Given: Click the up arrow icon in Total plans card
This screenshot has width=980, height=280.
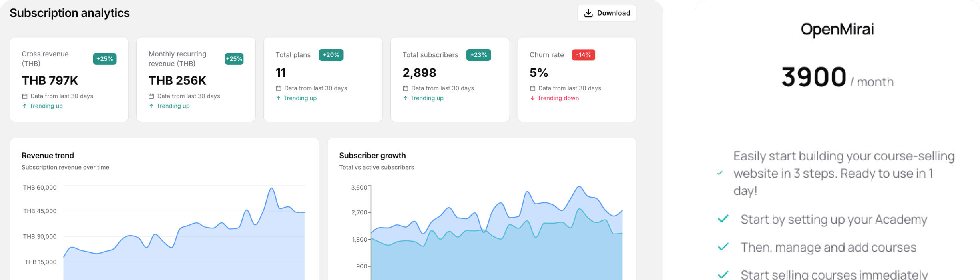Looking at the screenshot, I should tap(279, 98).
